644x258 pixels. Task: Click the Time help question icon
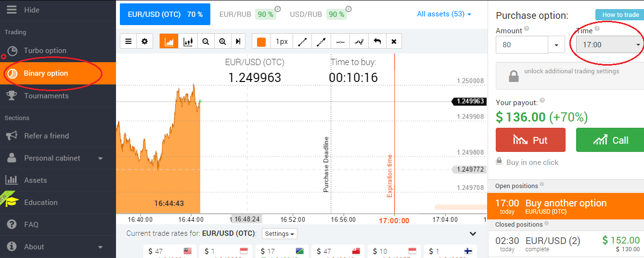click(x=597, y=29)
